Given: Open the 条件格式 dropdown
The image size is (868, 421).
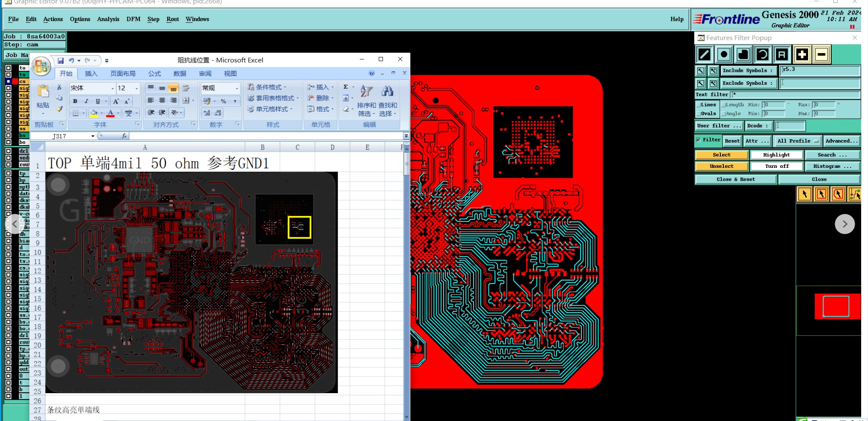Looking at the screenshot, I should pyautogui.click(x=267, y=87).
